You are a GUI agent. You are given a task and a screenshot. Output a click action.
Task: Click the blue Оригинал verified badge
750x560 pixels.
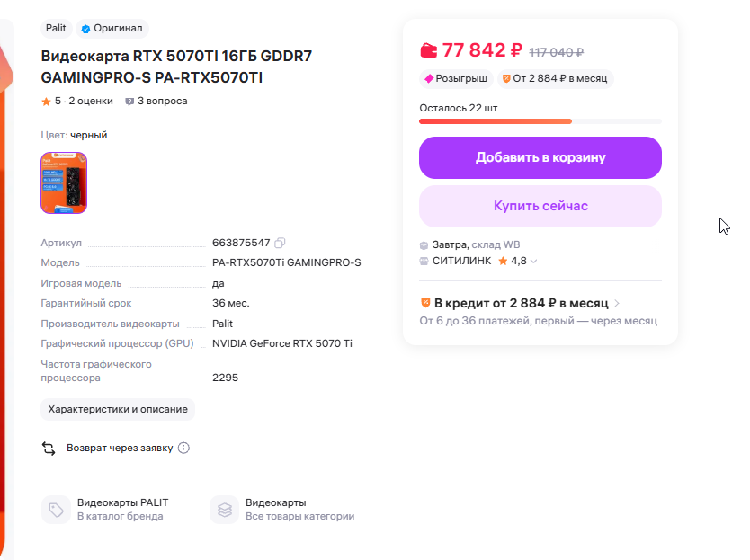(112, 29)
